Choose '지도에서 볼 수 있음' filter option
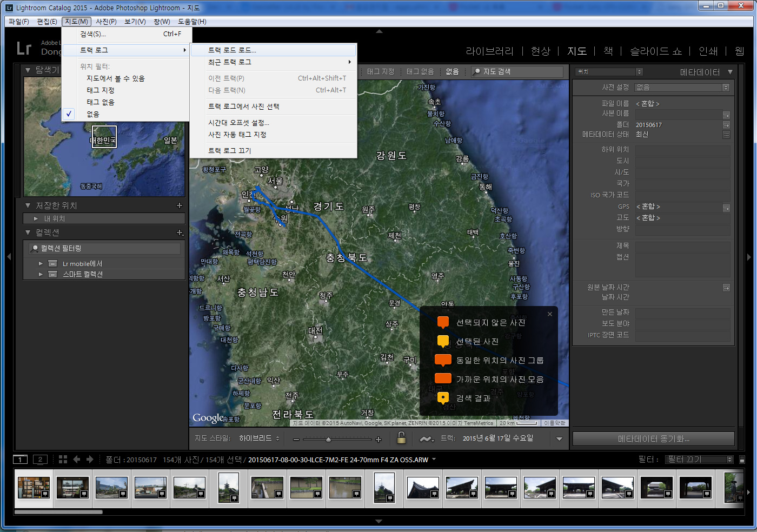Image resolution: width=757 pixels, height=532 pixels. [115, 78]
